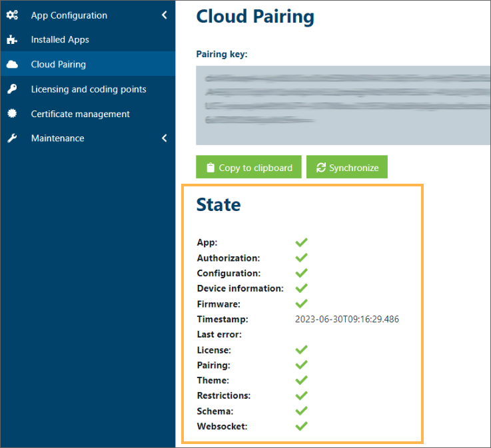Click the 'Last error:' label
Viewport: 491px width, 448px height.
(219, 334)
